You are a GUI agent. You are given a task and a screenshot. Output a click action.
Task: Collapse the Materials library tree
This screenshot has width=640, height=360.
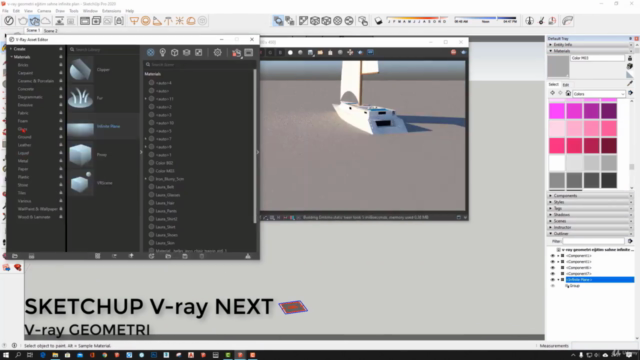11,57
